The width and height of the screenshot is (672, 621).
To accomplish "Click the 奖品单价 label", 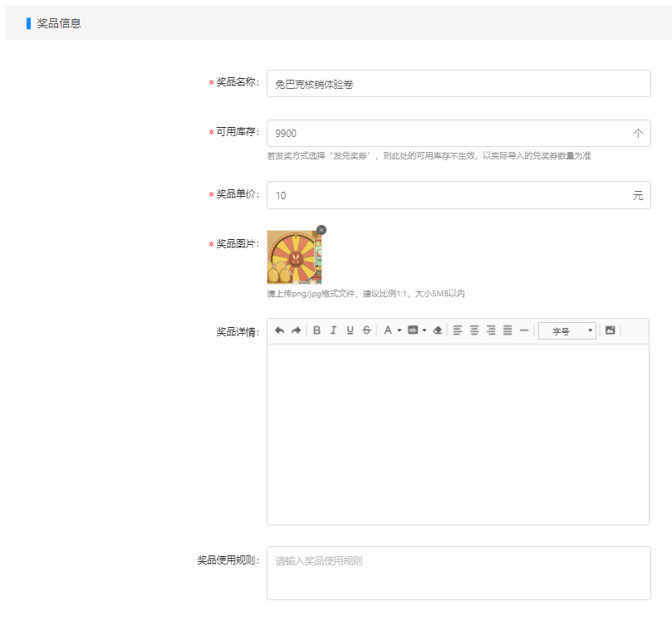I will (236, 194).
